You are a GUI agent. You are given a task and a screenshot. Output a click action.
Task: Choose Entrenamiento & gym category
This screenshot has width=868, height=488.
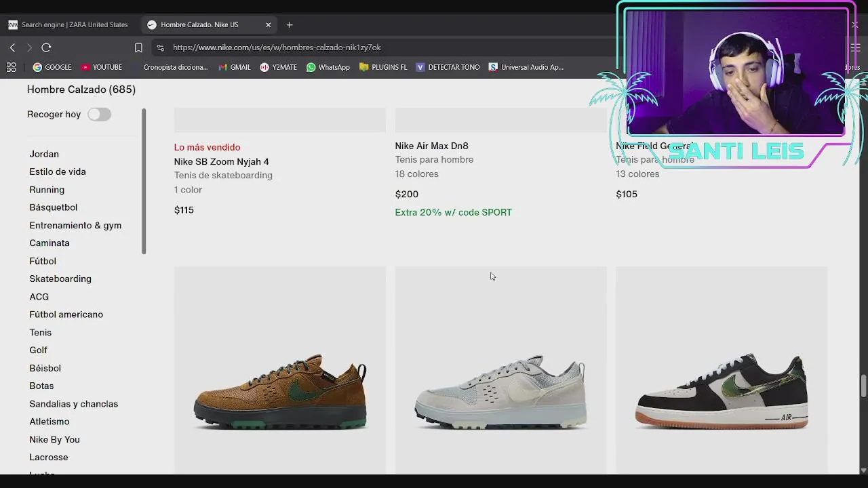click(75, 225)
